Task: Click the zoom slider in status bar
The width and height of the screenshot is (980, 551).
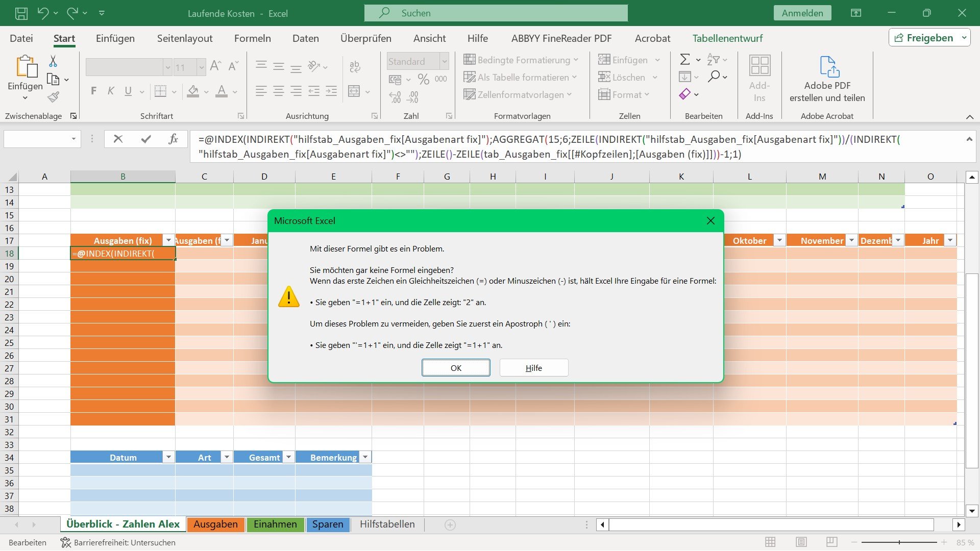Action: (899, 542)
